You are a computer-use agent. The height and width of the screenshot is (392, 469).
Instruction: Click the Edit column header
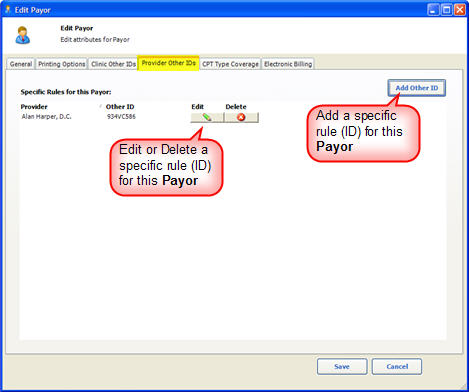[197, 107]
